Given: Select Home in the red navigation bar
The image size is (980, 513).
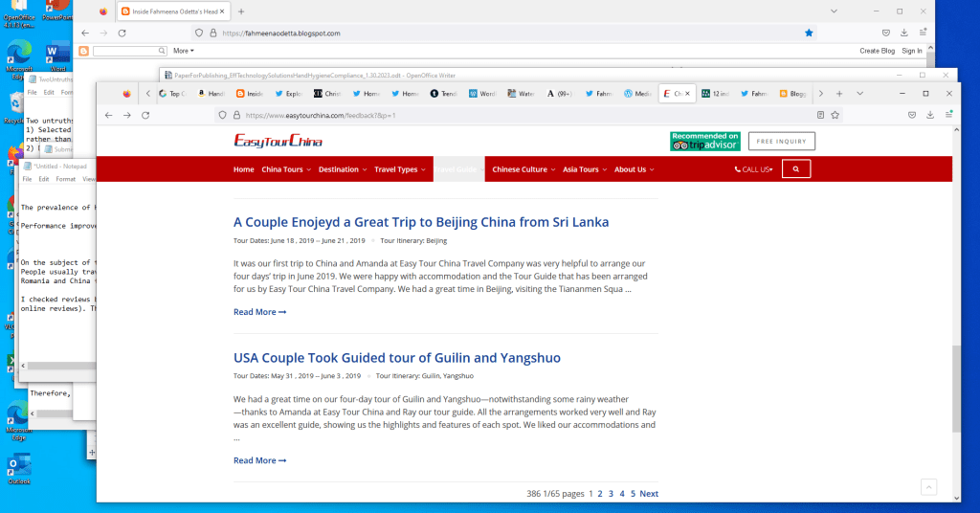Looking at the screenshot, I should coord(244,169).
